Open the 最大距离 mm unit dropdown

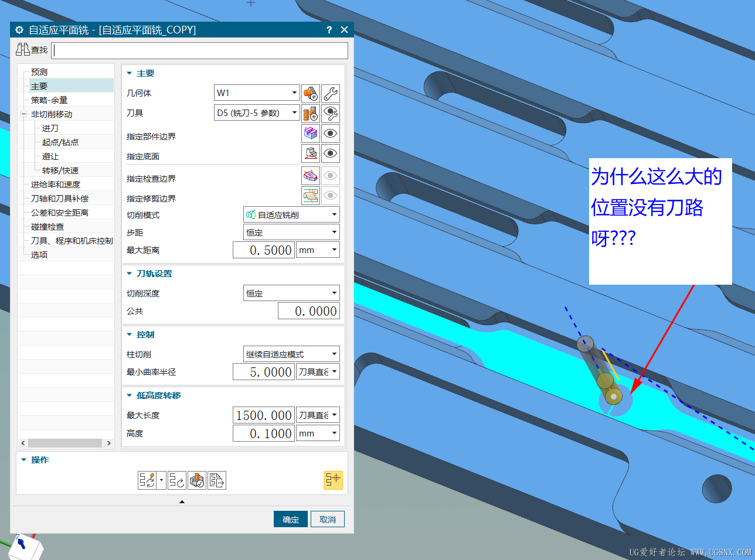[318, 250]
